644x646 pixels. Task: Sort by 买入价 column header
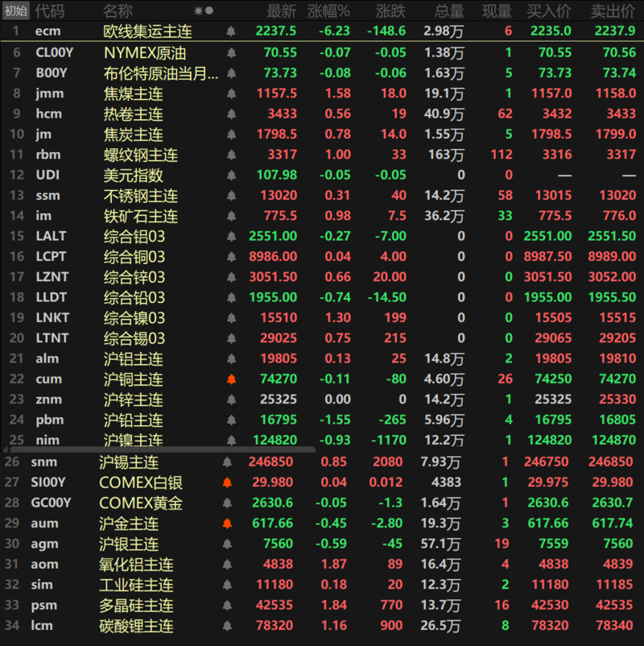[549, 11]
